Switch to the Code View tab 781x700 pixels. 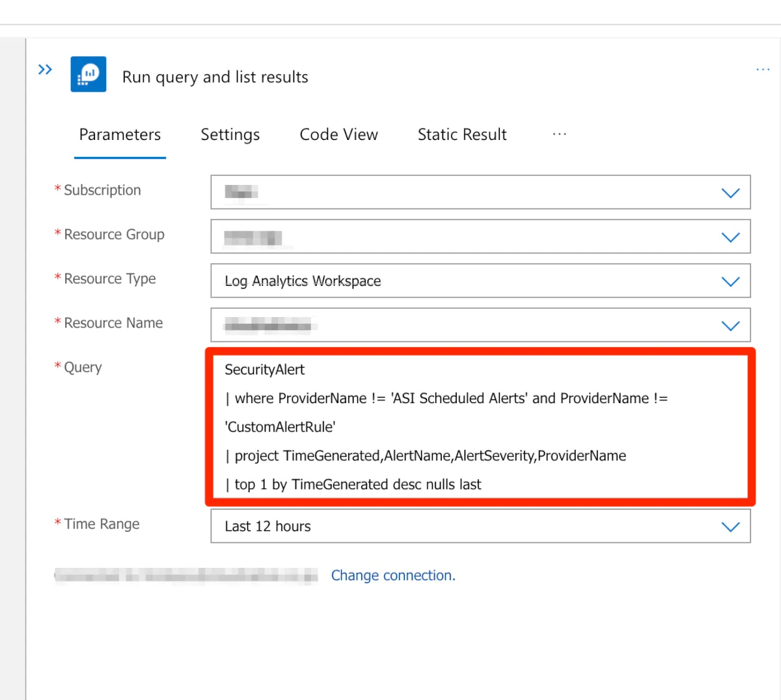338,135
